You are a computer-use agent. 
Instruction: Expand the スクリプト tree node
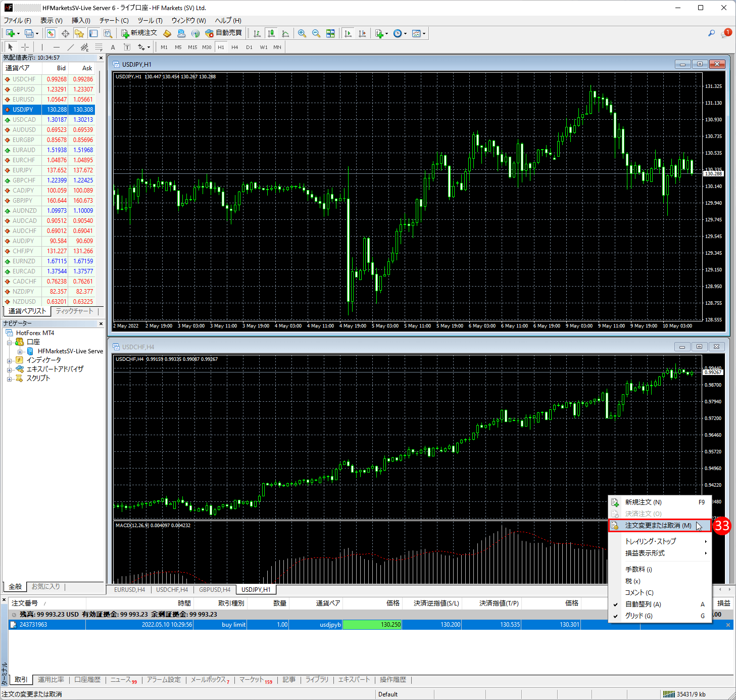pos(9,379)
